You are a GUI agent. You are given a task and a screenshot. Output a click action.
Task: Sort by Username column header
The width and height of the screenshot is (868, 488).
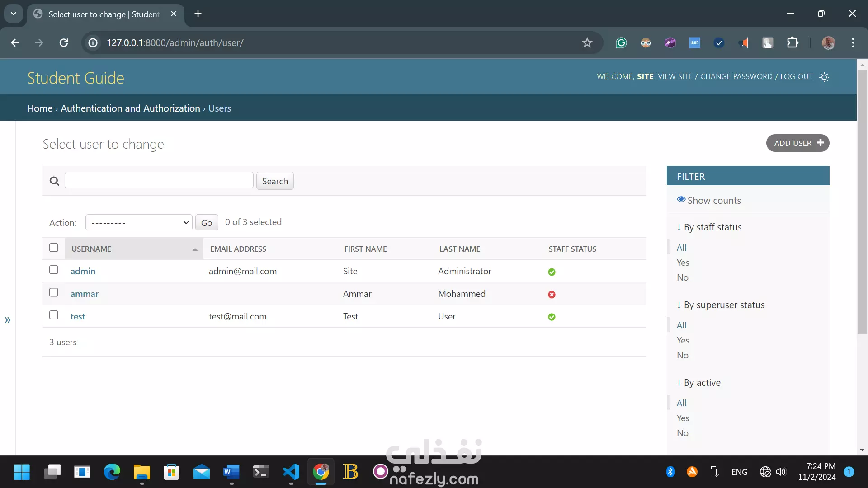pyautogui.click(x=91, y=249)
